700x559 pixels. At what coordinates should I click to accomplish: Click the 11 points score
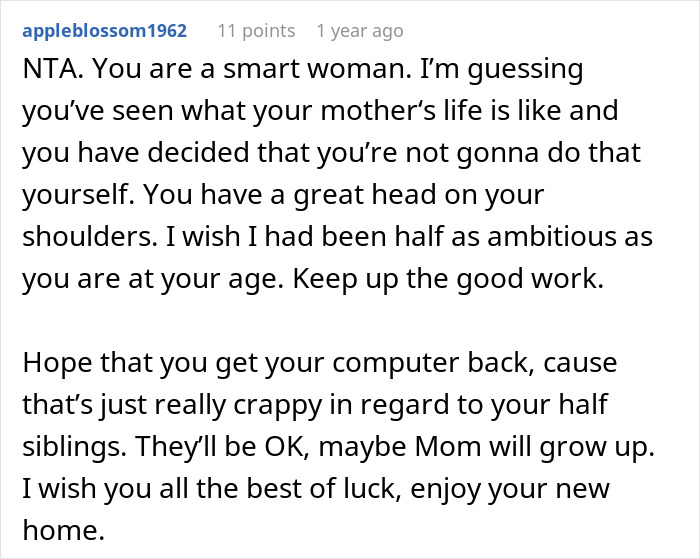[257, 31]
